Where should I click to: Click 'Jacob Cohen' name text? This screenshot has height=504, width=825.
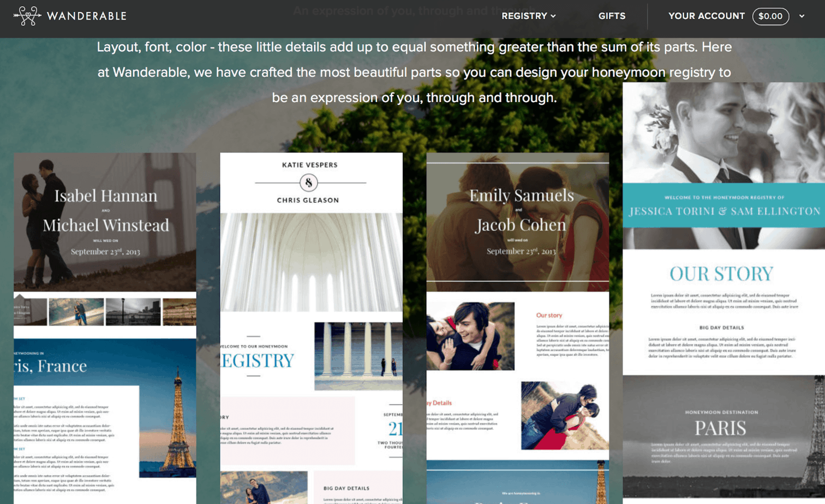click(521, 225)
